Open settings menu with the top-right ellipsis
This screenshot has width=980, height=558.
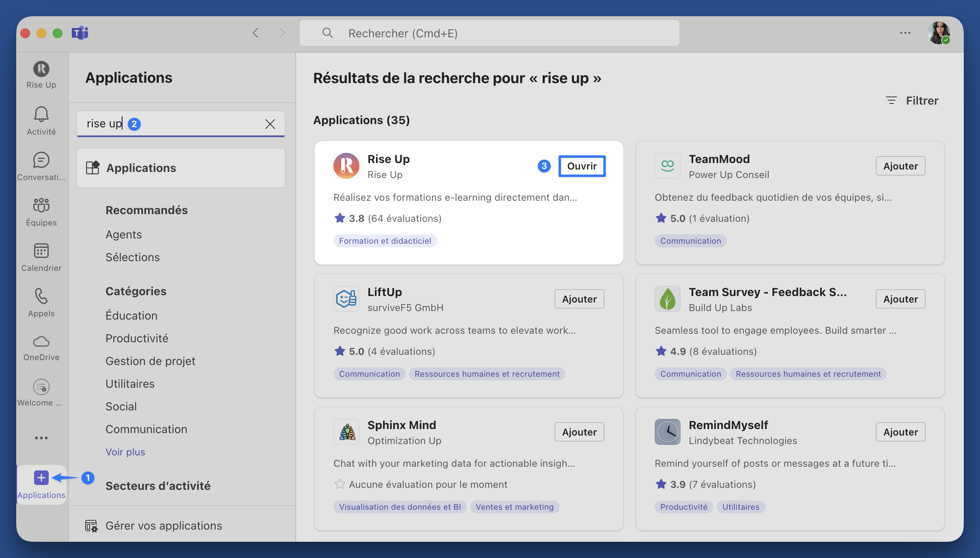pyautogui.click(x=905, y=33)
